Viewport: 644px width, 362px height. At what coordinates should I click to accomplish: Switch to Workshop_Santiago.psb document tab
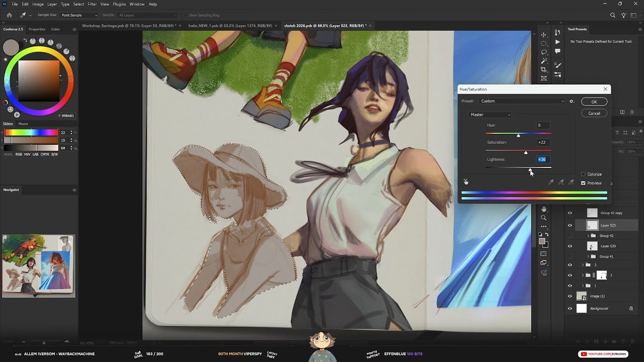pos(128,25)
